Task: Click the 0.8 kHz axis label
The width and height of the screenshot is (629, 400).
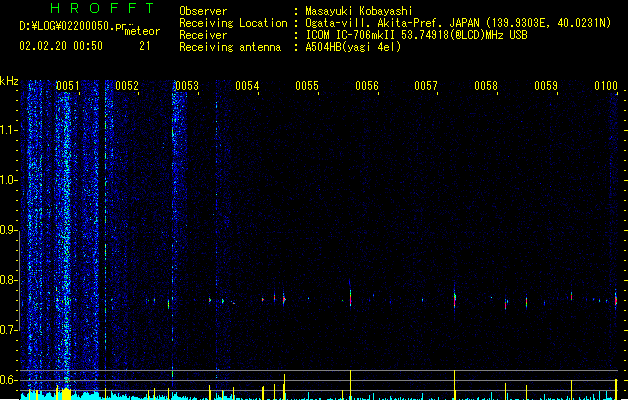Action: point(8,280)
